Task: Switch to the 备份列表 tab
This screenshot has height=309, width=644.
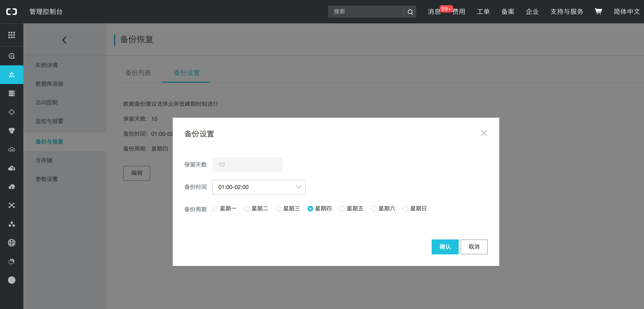Action: [138, 73]
